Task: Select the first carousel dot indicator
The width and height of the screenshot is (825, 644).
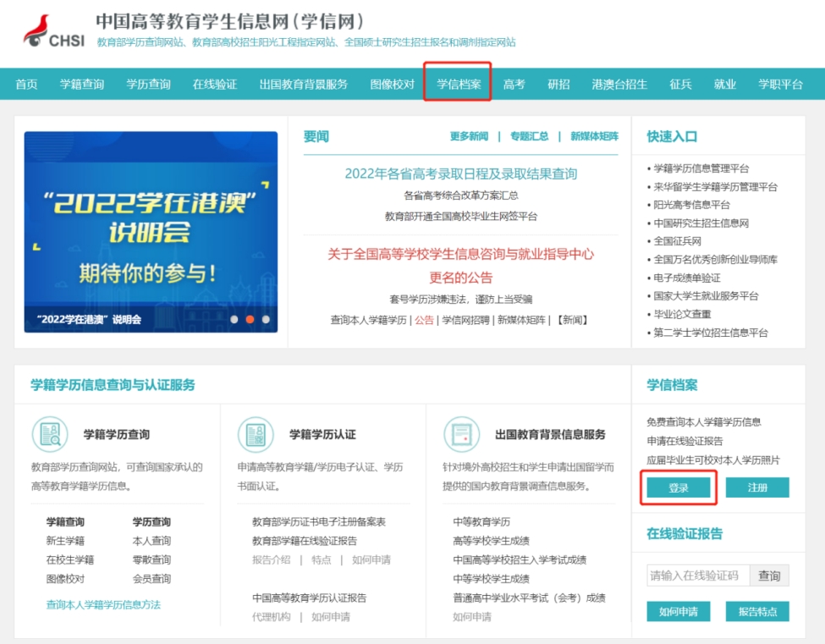Action: (234, 320)
